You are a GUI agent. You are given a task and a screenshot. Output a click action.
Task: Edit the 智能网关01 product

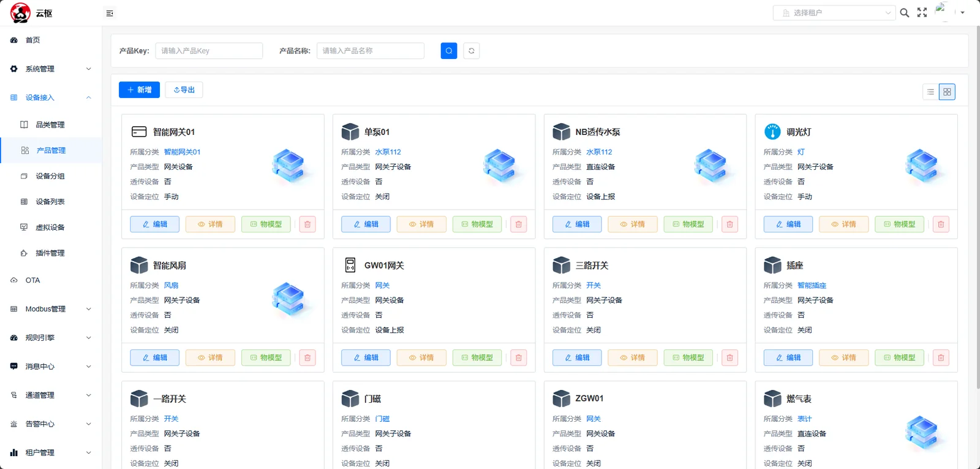pos(155,224)
